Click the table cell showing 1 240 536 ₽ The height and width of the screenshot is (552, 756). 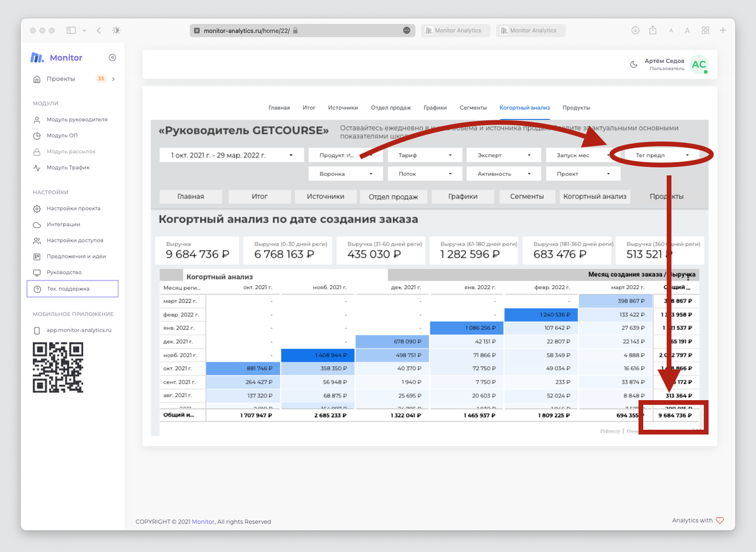(542, 315)
